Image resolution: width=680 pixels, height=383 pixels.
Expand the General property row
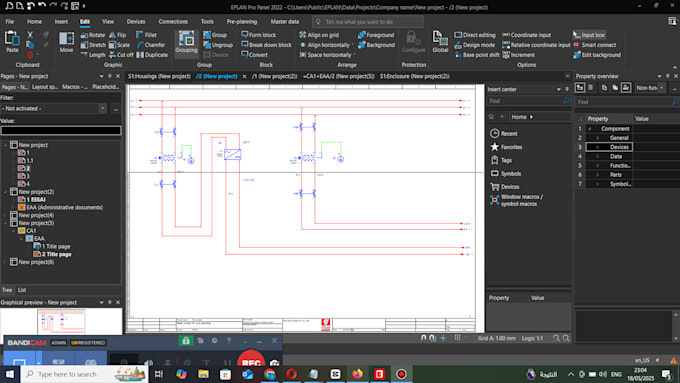597,138
